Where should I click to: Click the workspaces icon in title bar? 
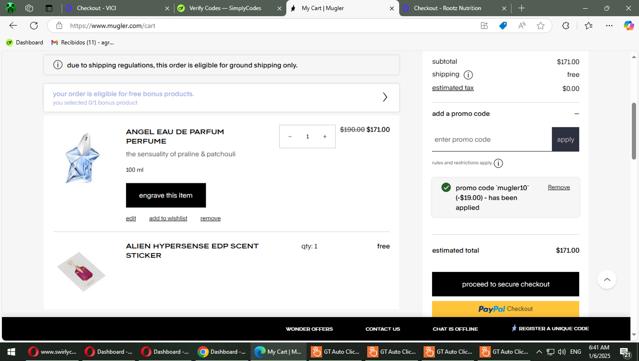click(29, 8)
